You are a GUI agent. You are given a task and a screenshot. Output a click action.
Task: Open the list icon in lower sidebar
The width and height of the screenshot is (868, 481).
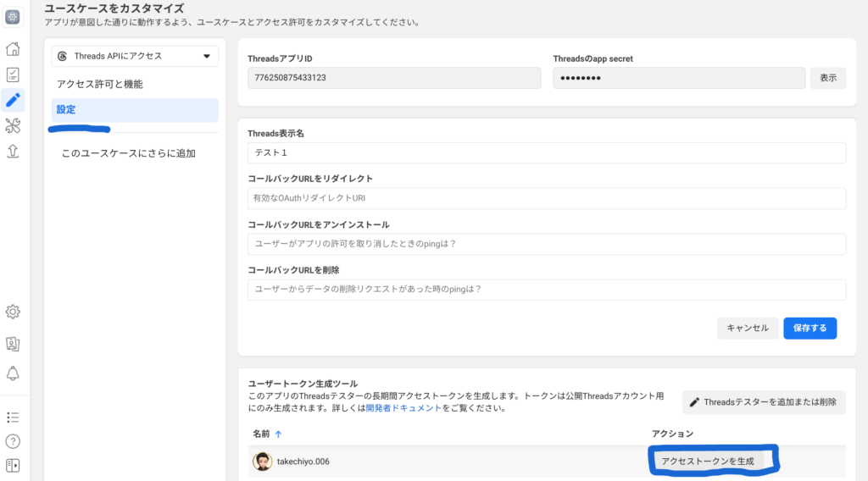point(13,417)
